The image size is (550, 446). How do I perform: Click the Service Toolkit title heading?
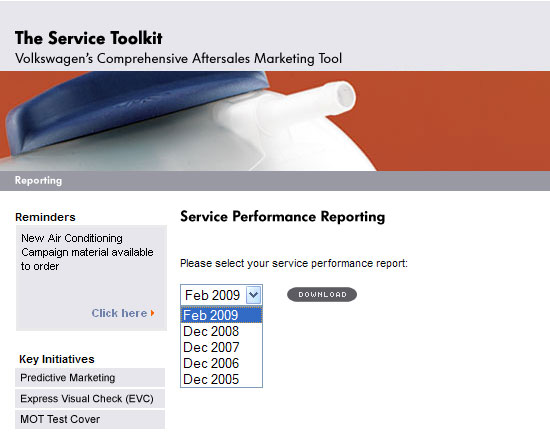88,38
